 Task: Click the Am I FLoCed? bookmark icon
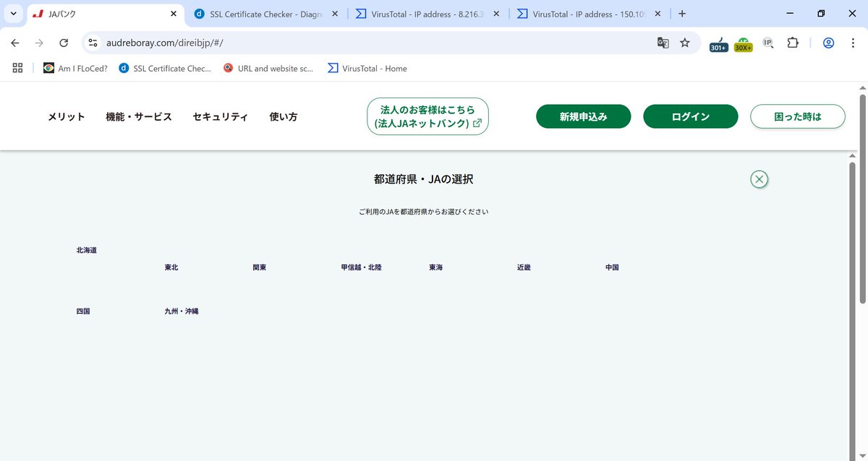pyautogui.click(x=48, y=68)
